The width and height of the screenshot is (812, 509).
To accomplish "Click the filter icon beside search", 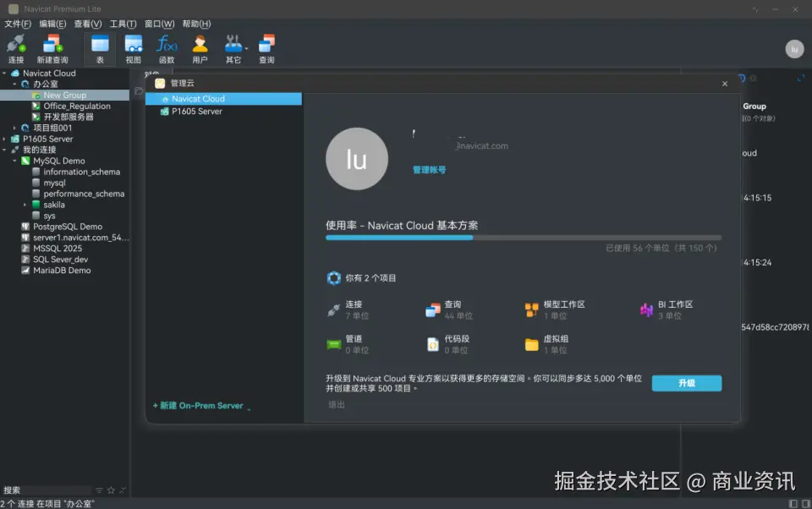I will (99, 490).
